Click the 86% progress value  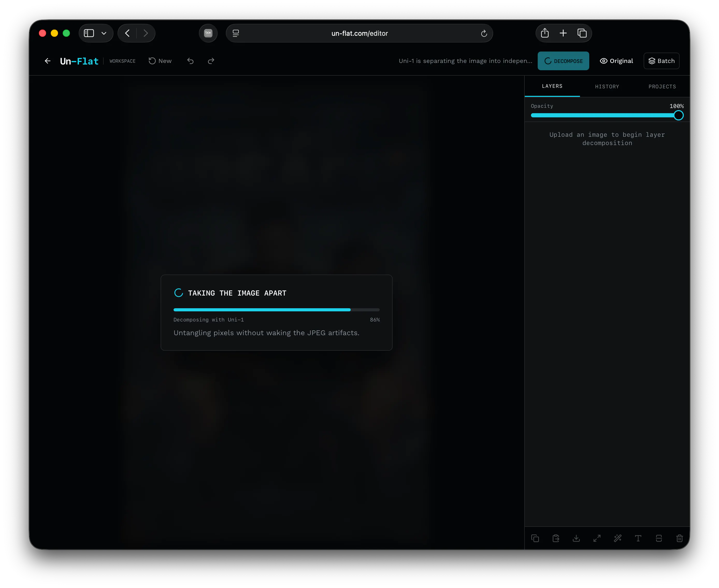375,320
